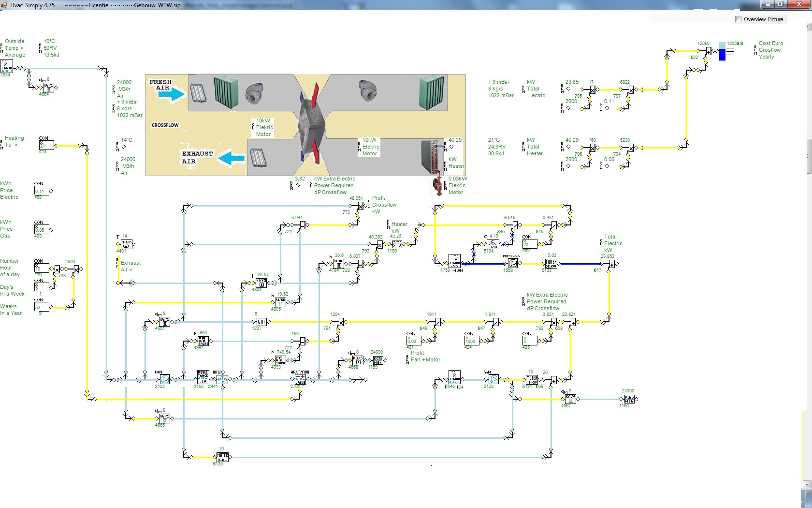Click the subtractor block 721
Screen dimensions: 812x508
coord(303,225)
